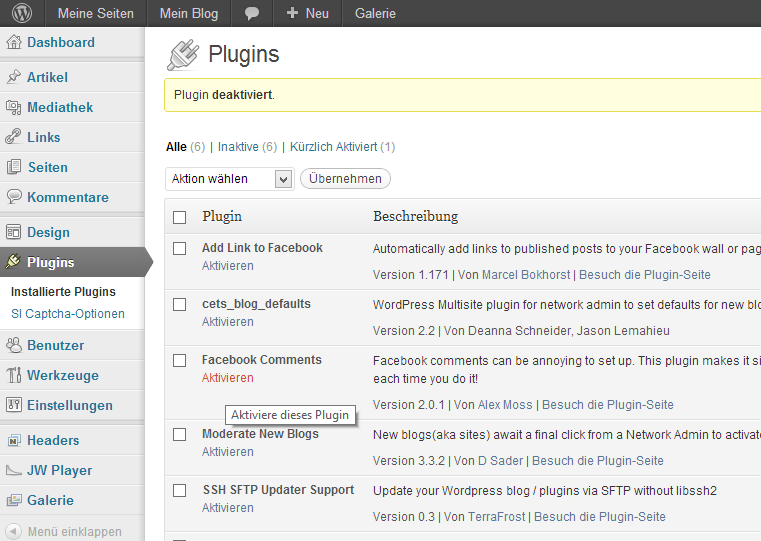Activate the Add Link to Facebook plugin
The height and width of the screenshot is (541, 761).
coord(228,266)
